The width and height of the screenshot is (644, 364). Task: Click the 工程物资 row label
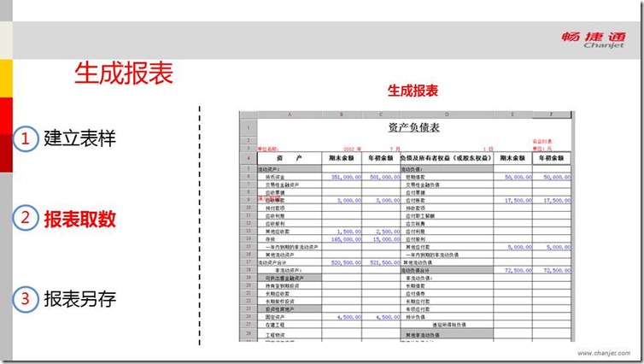(274, 335)
